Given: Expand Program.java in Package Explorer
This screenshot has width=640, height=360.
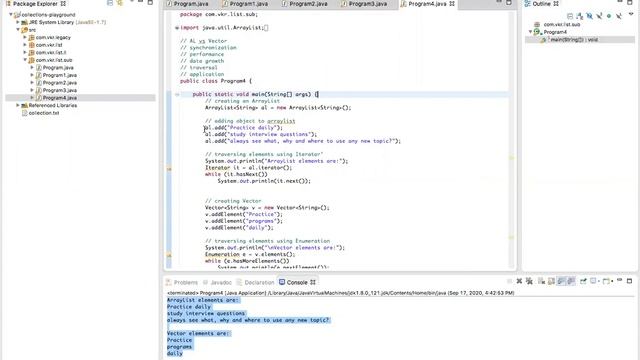Looking at the screenshot, I should point(32,67).
